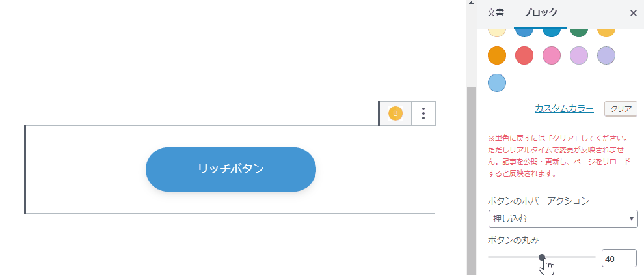644x275 pixels.
Task: Open the three-dot block options menu
Action: pos(423,113)
